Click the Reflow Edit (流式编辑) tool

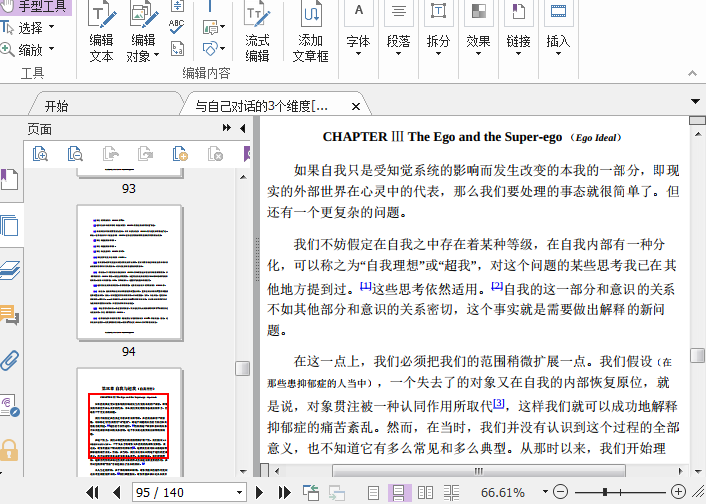point(257,32)
